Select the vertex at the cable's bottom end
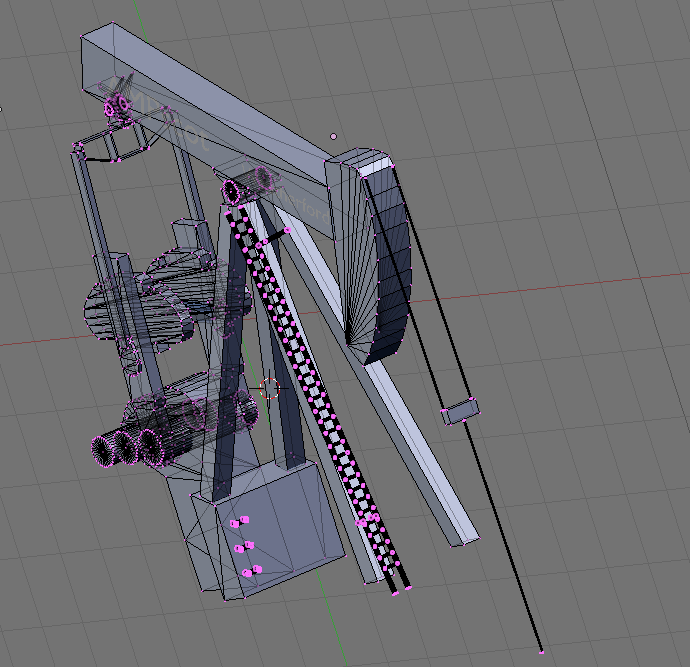 541,650
